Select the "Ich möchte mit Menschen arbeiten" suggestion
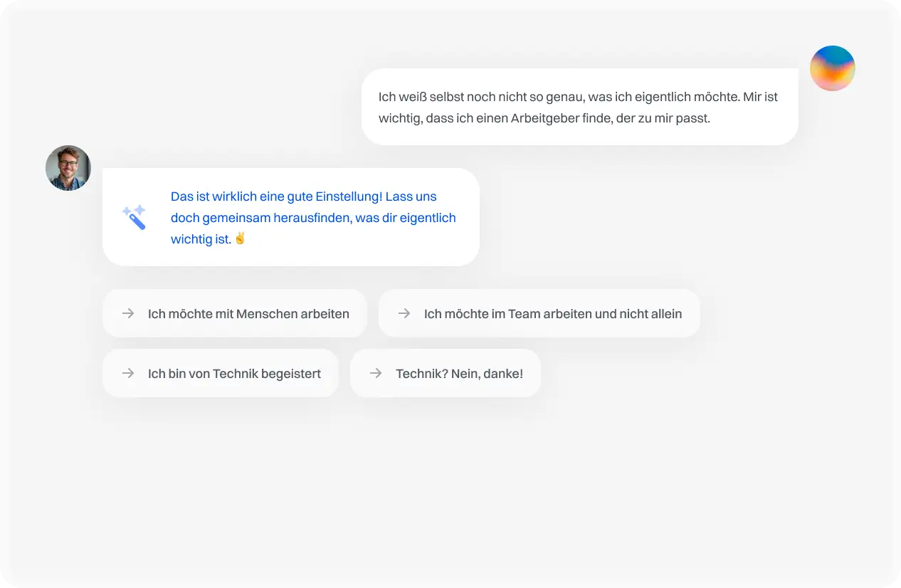Screen dimensions: 901x588 point(248,313)
